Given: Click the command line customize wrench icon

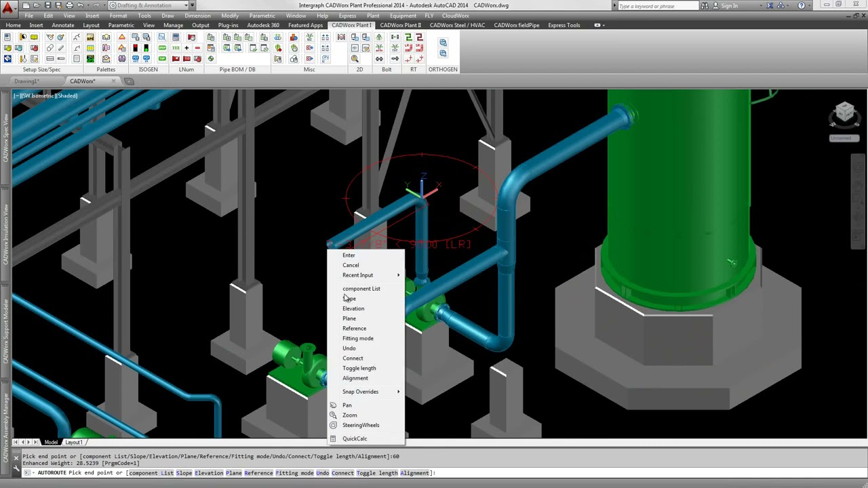Looking at the screenshot, I should [x=16, y=468].
